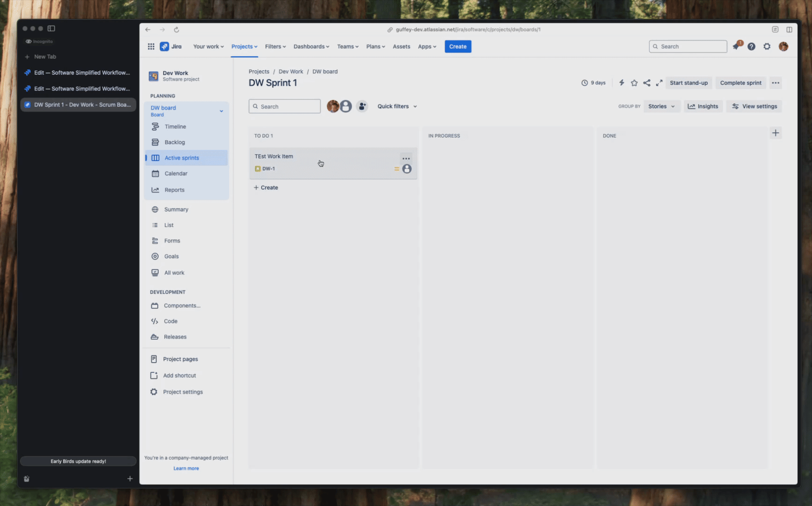Open the app switcher grid icon

point(151,46)
